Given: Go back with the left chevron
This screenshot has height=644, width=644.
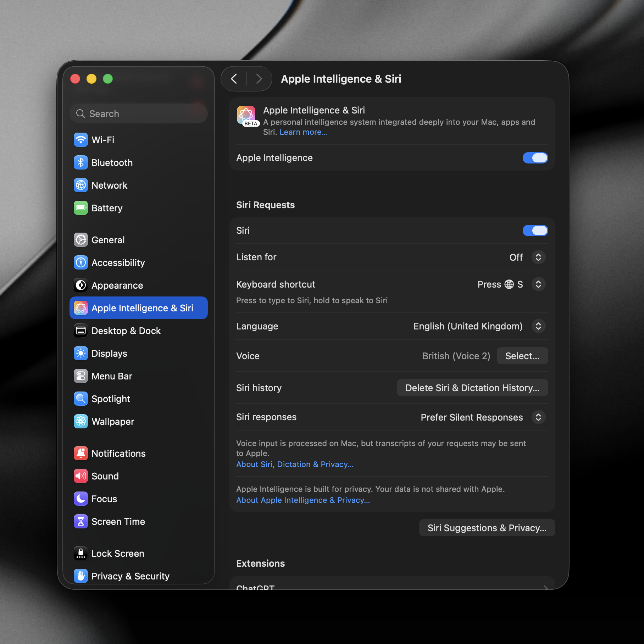Looking at the screenshot, I should tap(234, 79).
